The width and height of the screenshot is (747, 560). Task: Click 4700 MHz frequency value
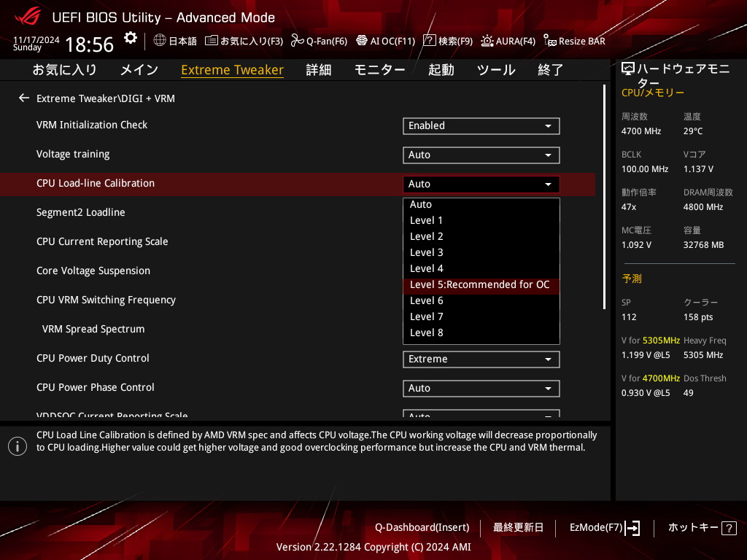641,131
